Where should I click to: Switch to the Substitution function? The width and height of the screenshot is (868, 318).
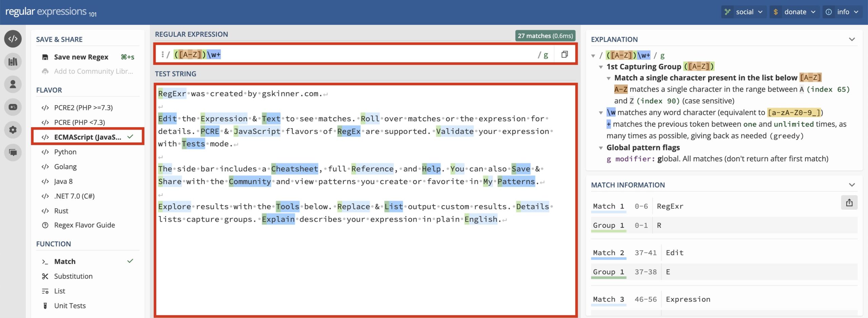pos(73,276)
